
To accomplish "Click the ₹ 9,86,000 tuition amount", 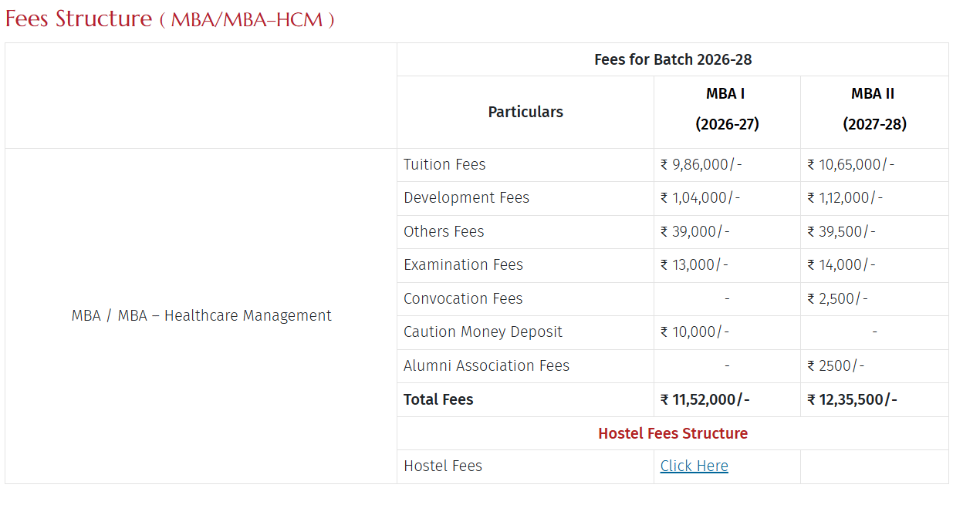I will (x=701, y=164).
